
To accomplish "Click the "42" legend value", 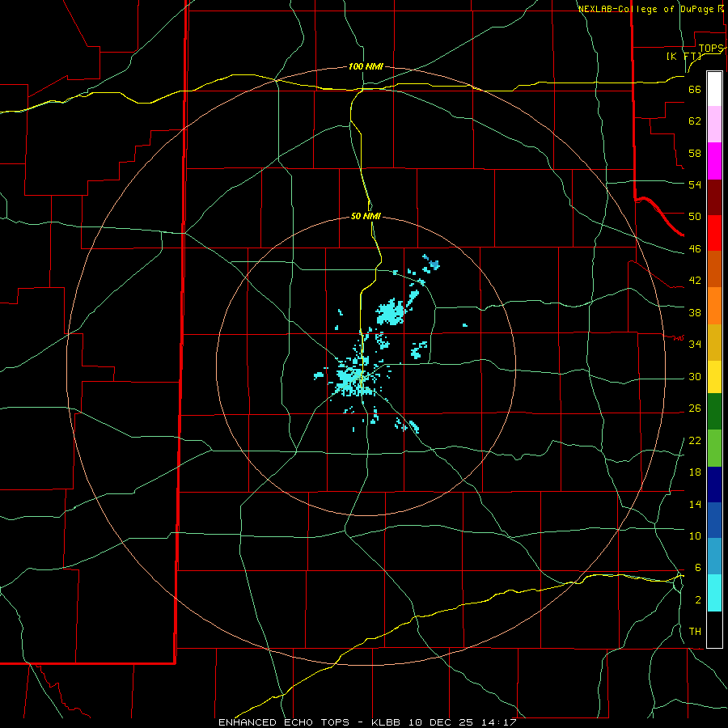I will point(695,281).
